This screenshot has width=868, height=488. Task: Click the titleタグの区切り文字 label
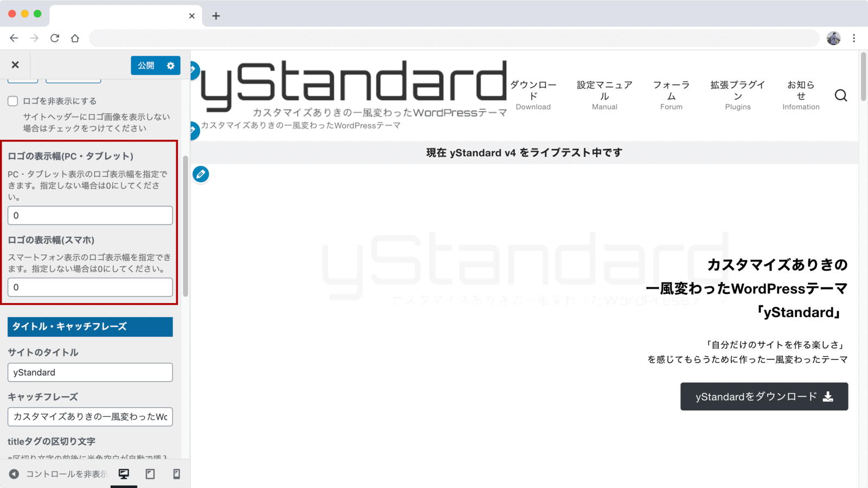coord(52,441)
